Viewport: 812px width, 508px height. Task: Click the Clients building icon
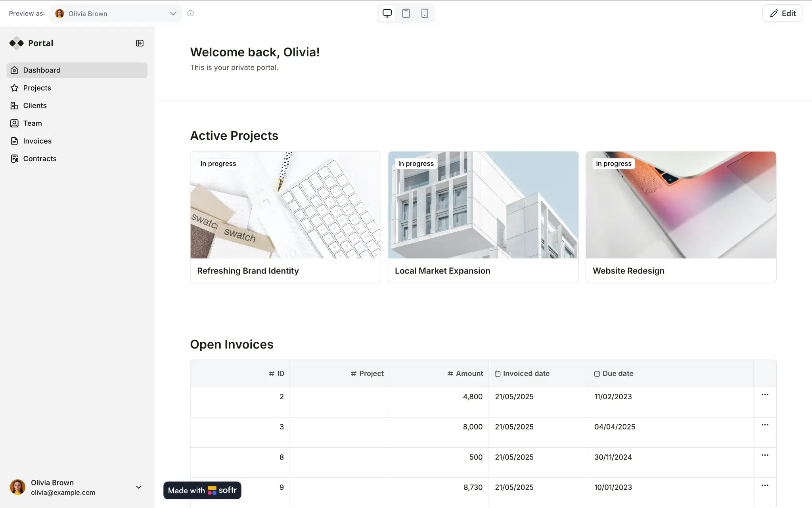click(x=14, y=106)
